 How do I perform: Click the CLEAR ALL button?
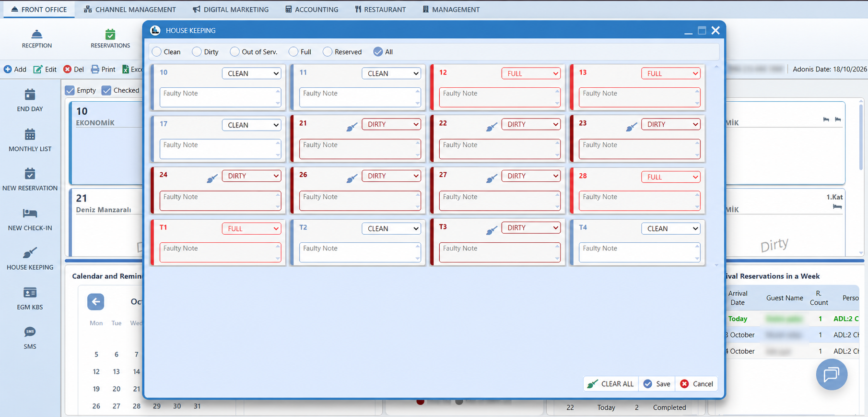[x=610, y=384]
